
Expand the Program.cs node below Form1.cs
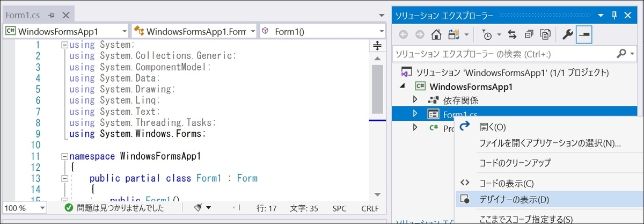click(x=415, y=127)
